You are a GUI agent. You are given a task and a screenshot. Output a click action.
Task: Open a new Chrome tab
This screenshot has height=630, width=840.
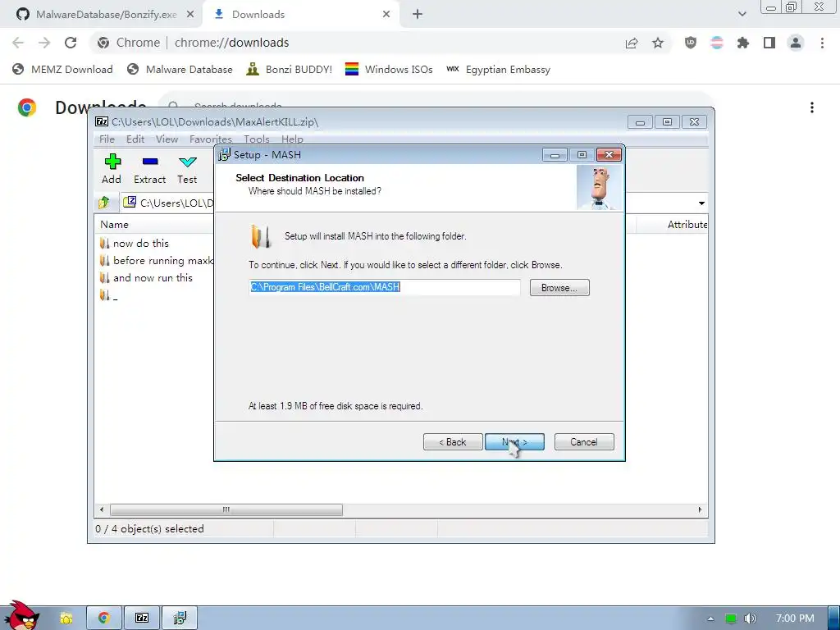418,15
